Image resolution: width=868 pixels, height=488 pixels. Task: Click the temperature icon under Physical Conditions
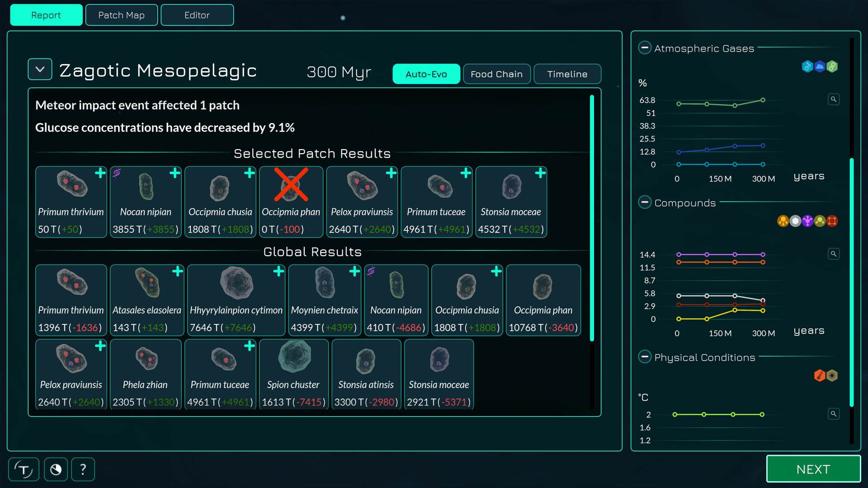click(820, 375)
